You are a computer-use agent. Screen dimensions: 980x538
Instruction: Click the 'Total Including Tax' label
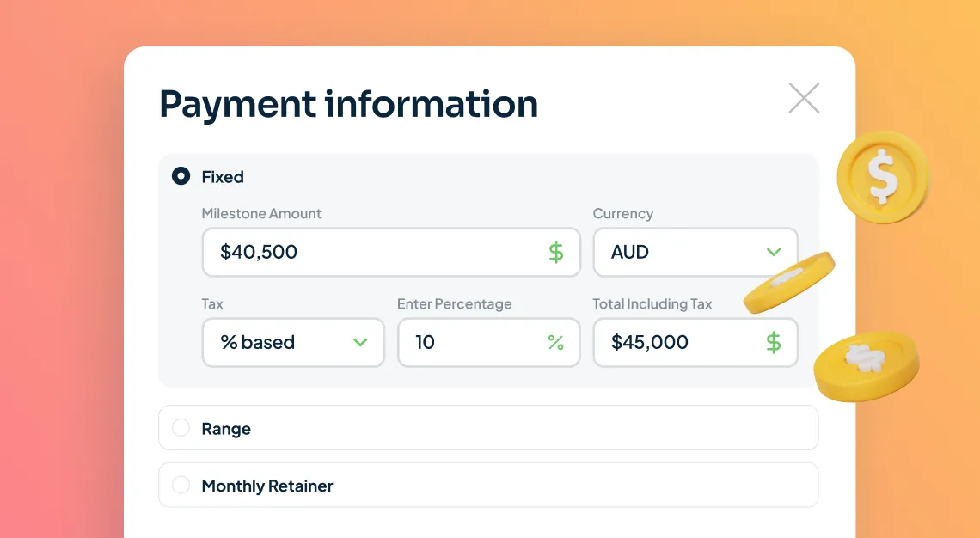(652, 304)
